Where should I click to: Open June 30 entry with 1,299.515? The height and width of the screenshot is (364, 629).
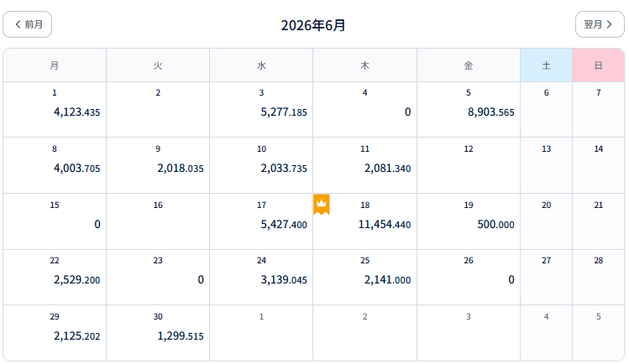[158, 333]
